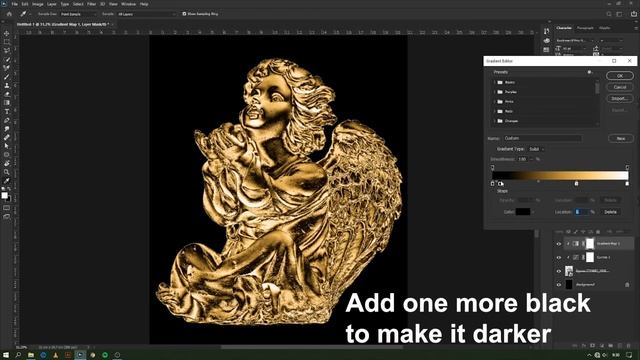The image size is (640, 360).
Task: Expand the Oranges presets folder
Action: 495,121
